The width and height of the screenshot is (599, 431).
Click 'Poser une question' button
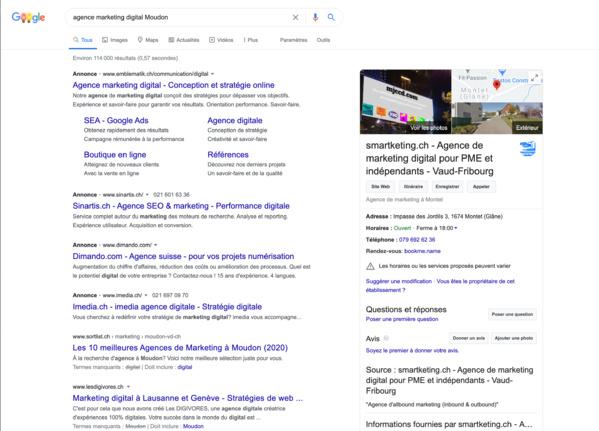click(512, 314)
